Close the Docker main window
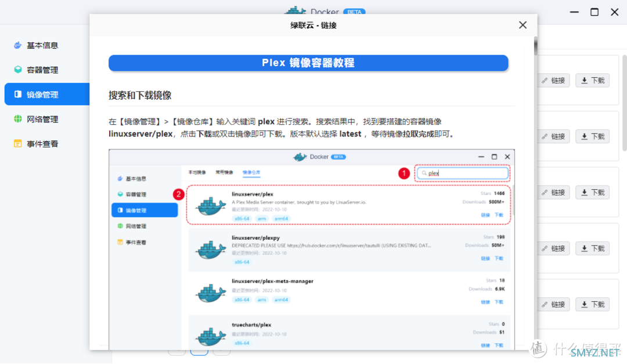This screenshot has width=627, height=364. [x=615, y=12]
